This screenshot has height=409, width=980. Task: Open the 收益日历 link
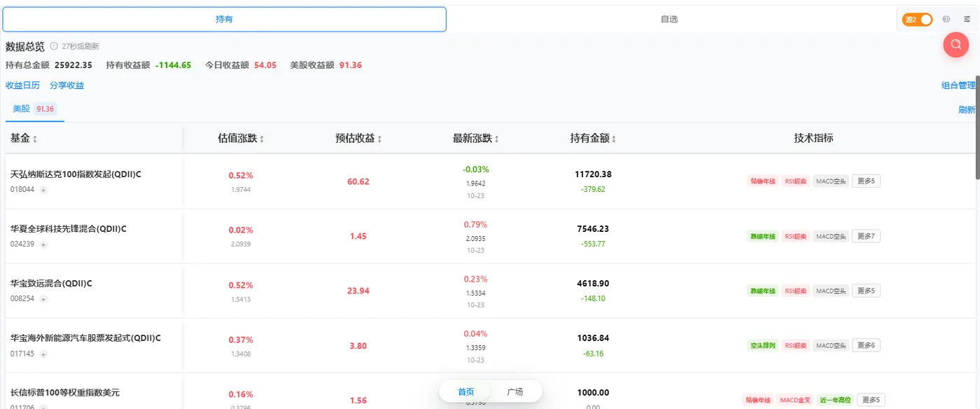tap(23, 85)
